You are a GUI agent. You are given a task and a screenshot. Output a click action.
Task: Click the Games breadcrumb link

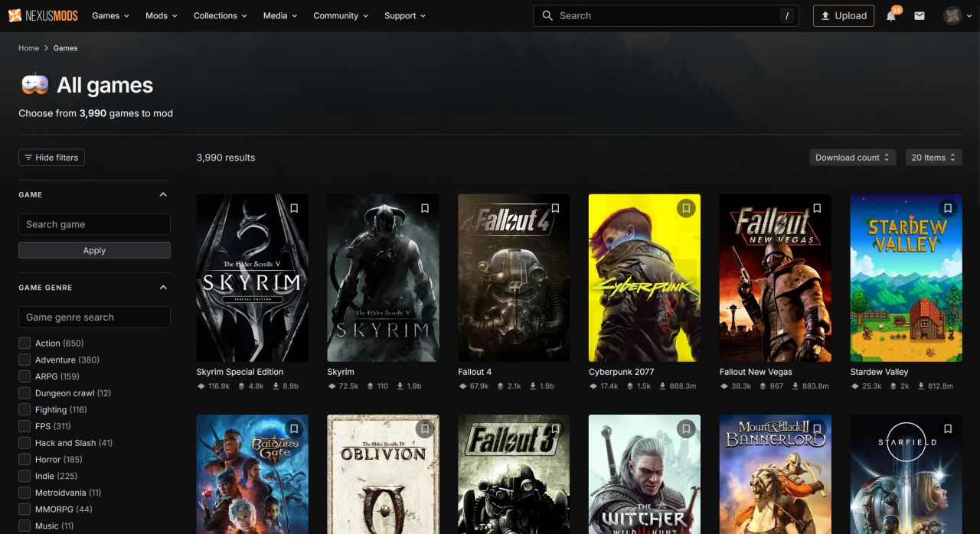[x=65, y=48]
